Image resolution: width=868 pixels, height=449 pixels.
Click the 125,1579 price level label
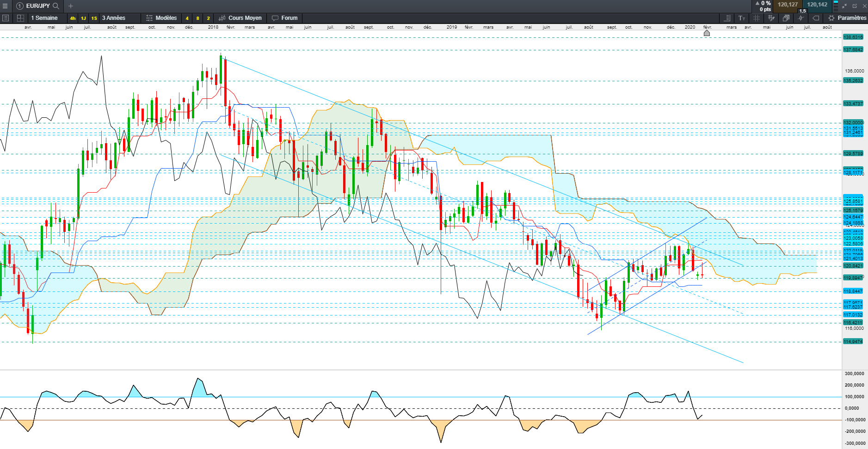pyautogui.click(x=853, y=210)
